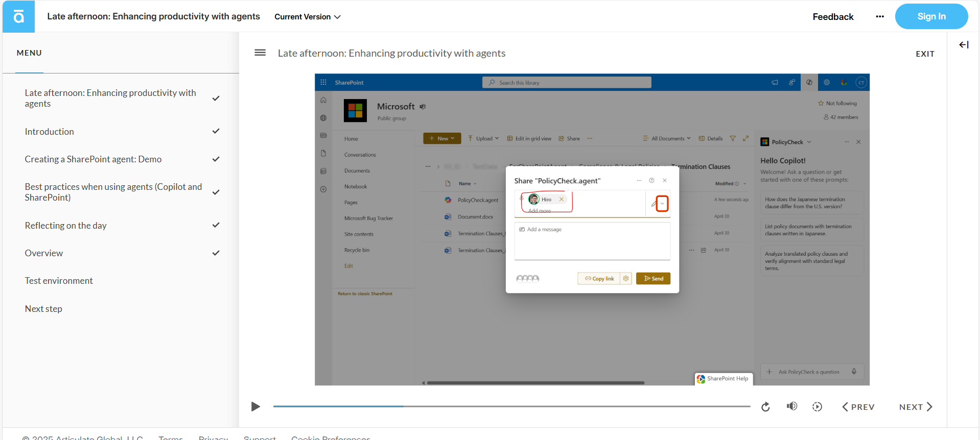Screen dimensions: 980x440
Task: Open the Current Version dropdown
Action: click(x=308, y=17)
